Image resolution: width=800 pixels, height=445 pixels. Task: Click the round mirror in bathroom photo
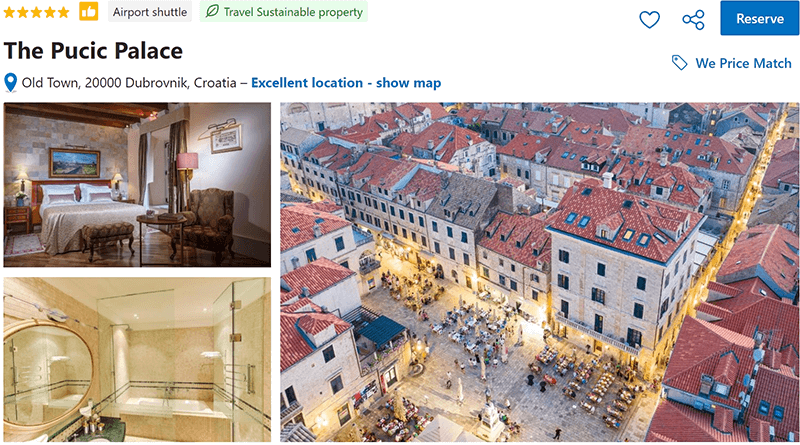(46, 375)
